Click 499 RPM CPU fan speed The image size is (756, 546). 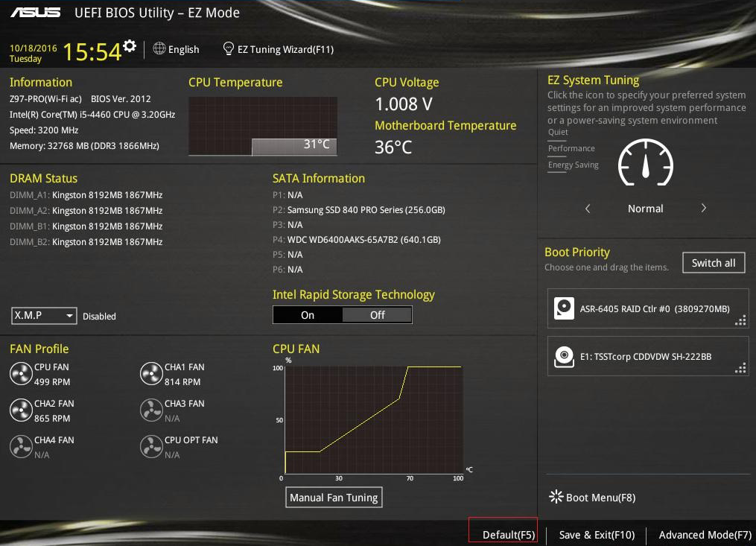point(52,381)
